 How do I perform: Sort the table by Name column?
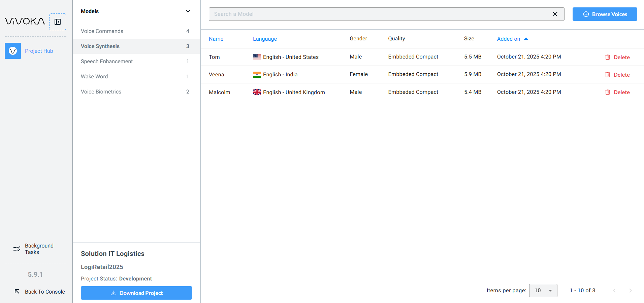[216, 39]
